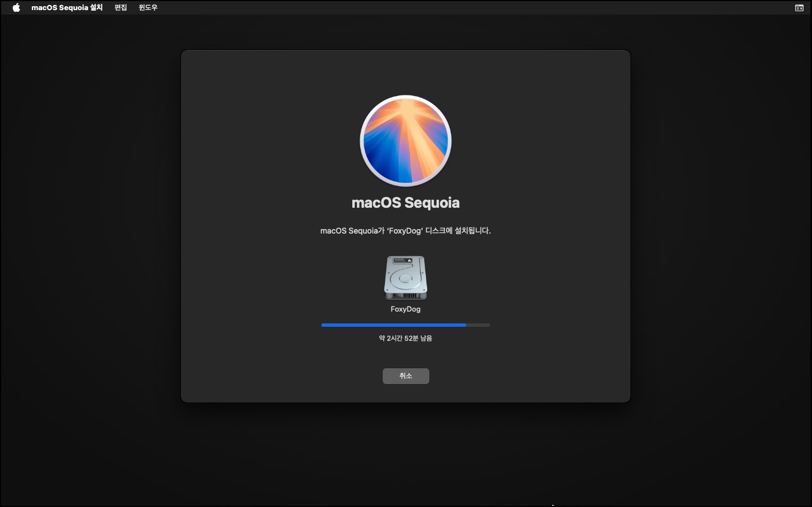812x507 pixels.
Task: Click the 'FoxyDog' disk name label
Action: coord(406,309)
